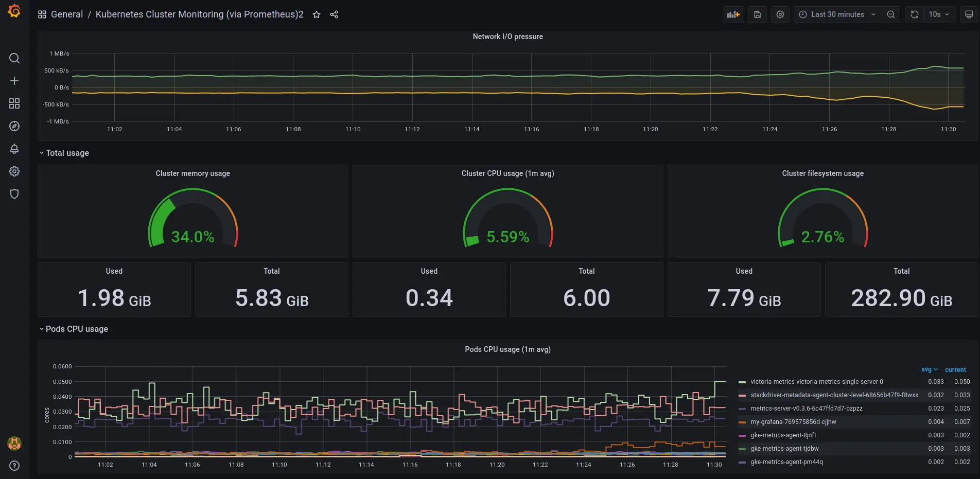Click the orange my-grafana legend color swatch
980x479 pixels.
pyautogui.click(x=742, y=422)
